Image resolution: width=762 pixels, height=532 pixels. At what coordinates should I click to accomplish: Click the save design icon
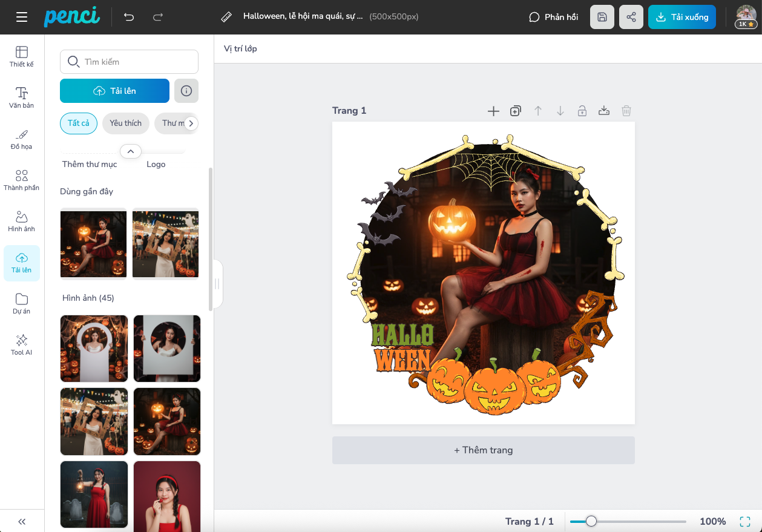pyautogui.click(x=602, y=17)
